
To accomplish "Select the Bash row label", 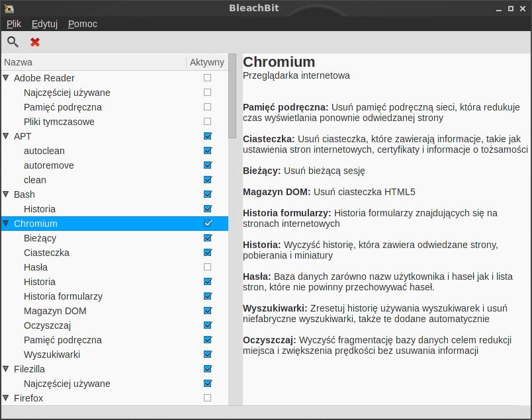I will point(24,194).
